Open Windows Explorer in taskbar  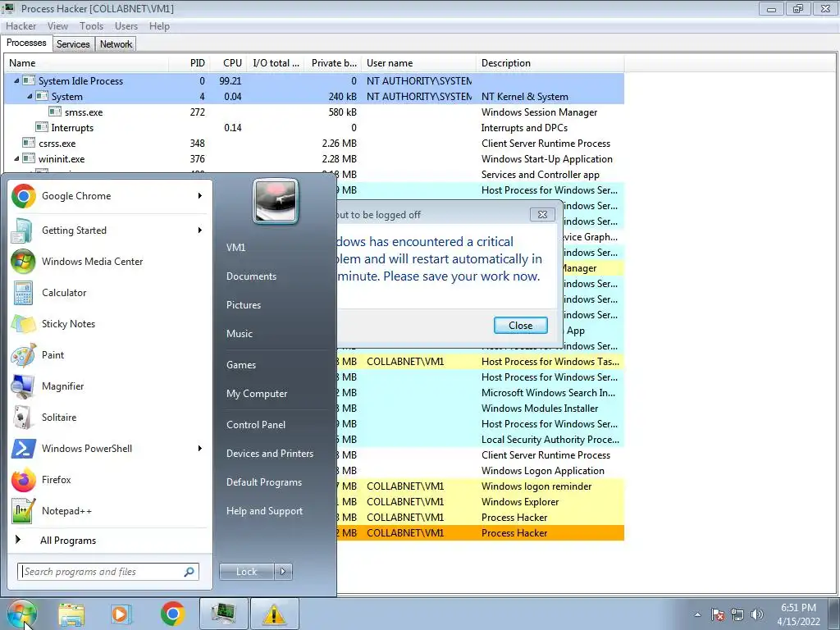(x=71, y=614)
